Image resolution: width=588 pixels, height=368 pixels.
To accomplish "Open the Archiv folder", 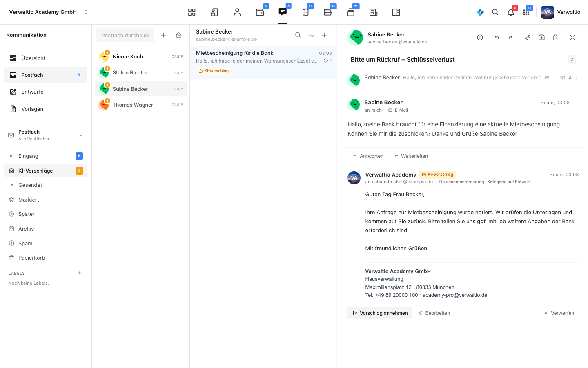I will tap(46, 229).
